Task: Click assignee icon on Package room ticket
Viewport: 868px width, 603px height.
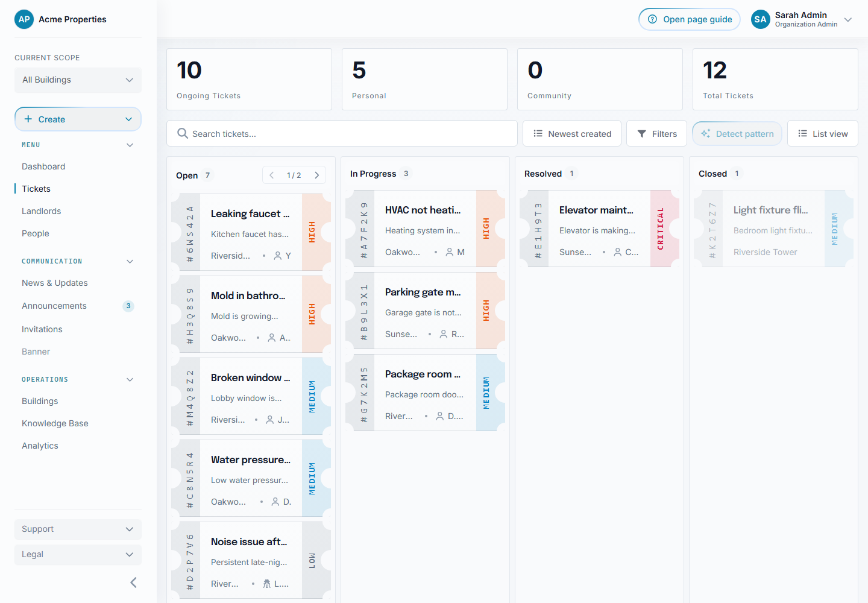Action: [x=440, y=416]
